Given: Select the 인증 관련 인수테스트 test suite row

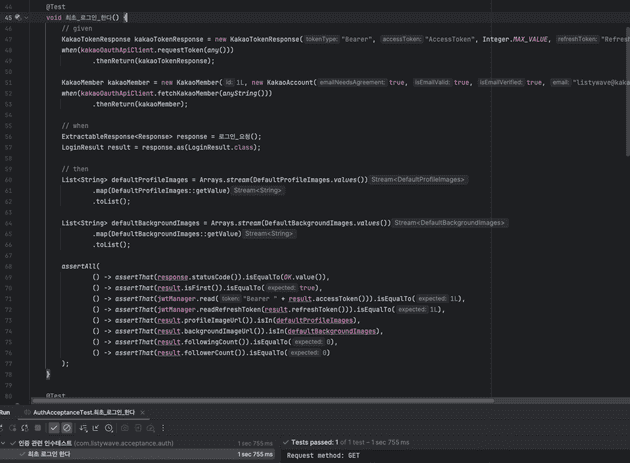Looking at the screenshot, I should click(137, 443).
